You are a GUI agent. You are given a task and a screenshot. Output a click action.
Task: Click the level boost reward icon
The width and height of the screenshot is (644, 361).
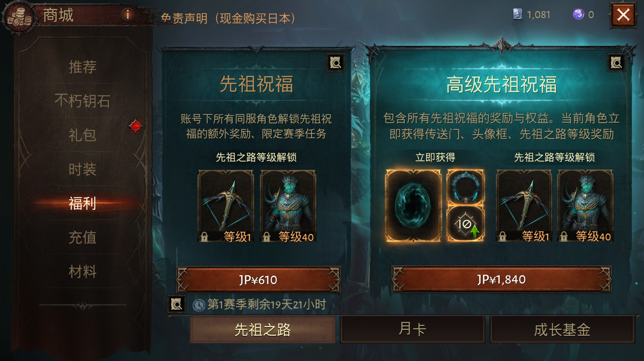pos(466,224)
